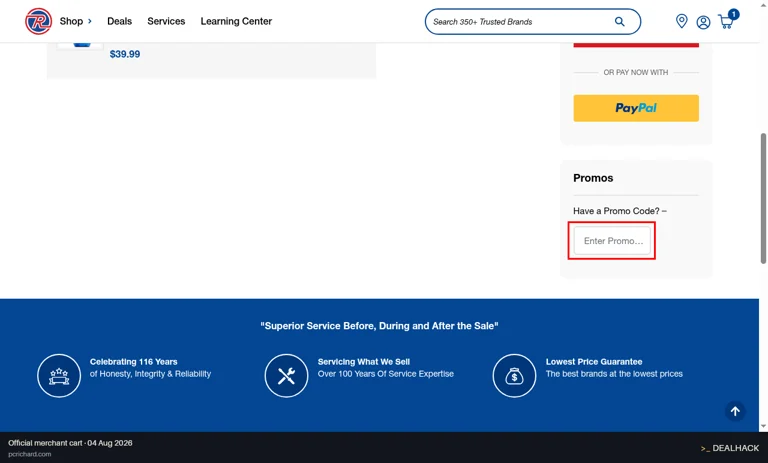The width and height of the screenshot is (768, 463).
Task: Open the account profile icon
Action: (703, 22)
